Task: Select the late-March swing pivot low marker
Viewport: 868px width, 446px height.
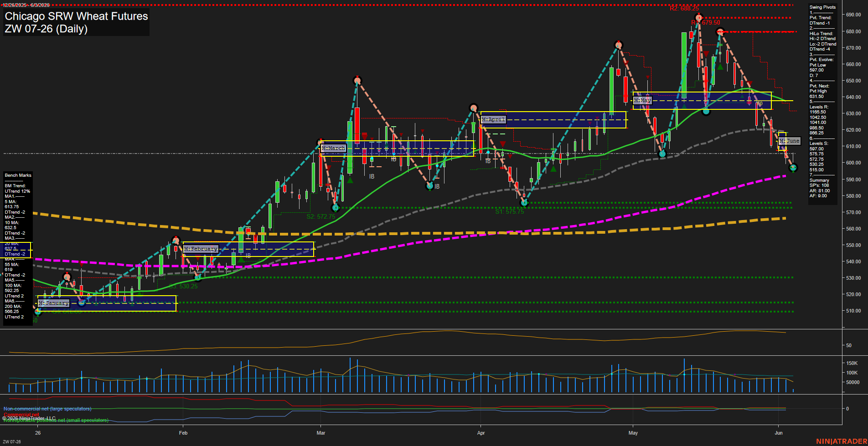Action: pyautogui.click(x=430, y=186)
